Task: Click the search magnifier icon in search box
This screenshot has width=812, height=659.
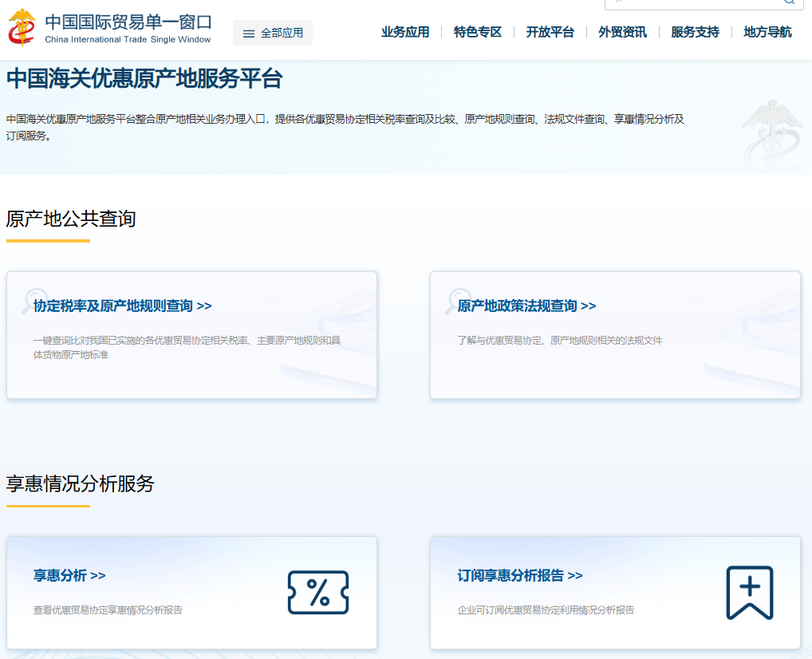Action: [789, 2]
